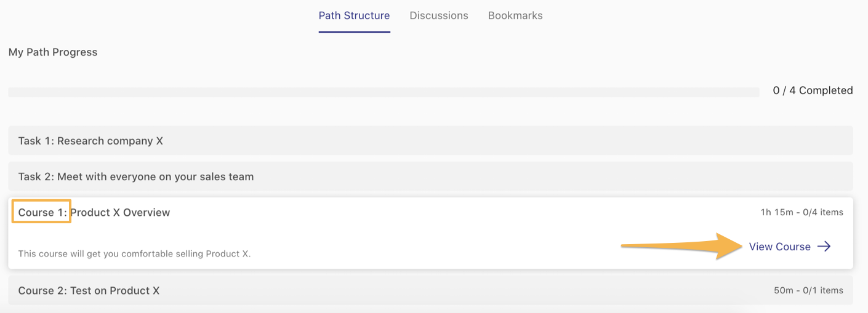Screen dimensions: 868x313
Task: Click the underline indicator beneath Path Structure
Action: 354,31
